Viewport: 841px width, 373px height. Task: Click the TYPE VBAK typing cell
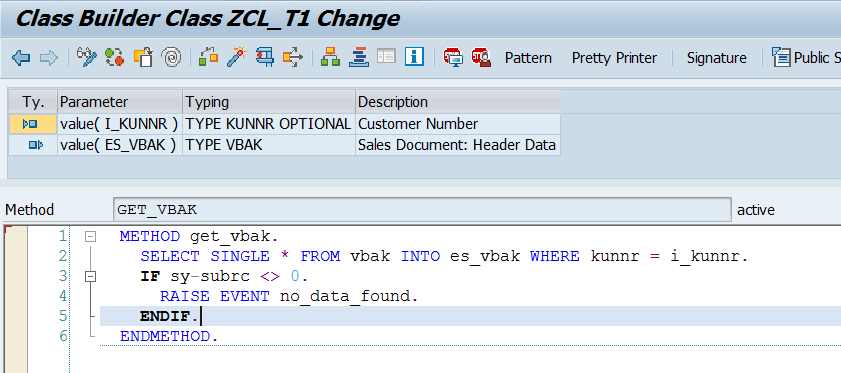pyautogui.click(x=269, y=145)
